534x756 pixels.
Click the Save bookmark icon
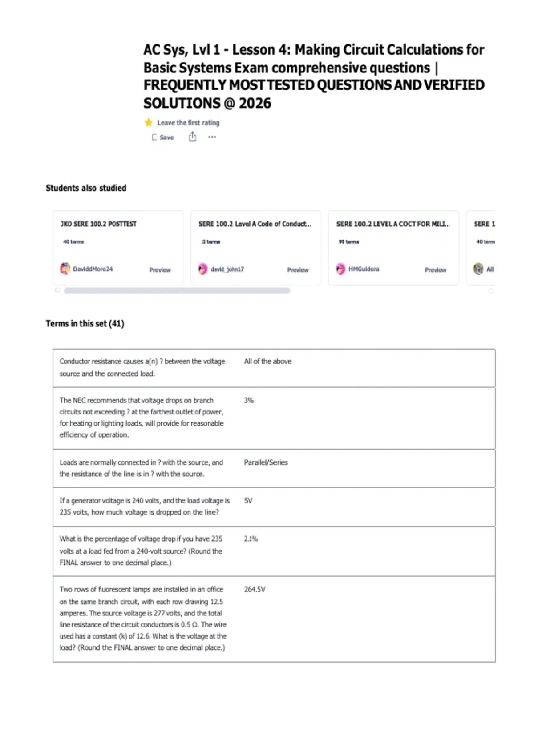click(x=154, y=137)
